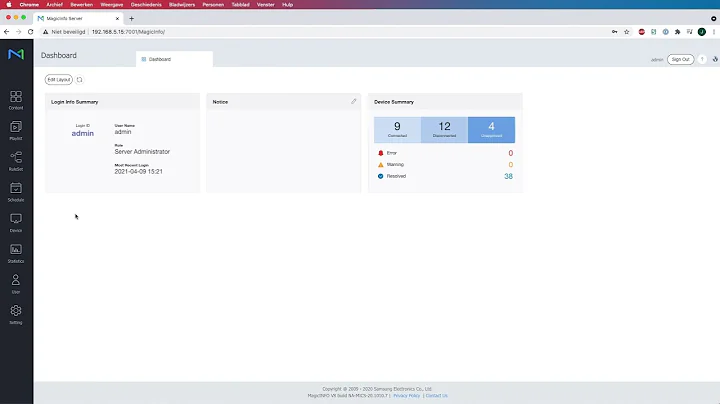Screen dimensions: 720x404
Task: Open the media control icon in toolbar
Action: (690, 32)
